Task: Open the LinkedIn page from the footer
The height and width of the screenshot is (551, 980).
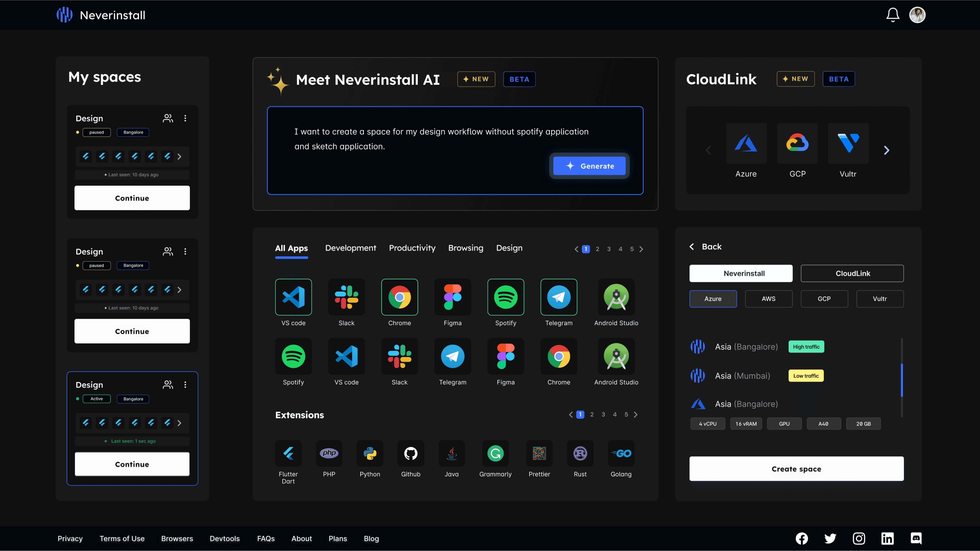Action: (x=887, y=539)
